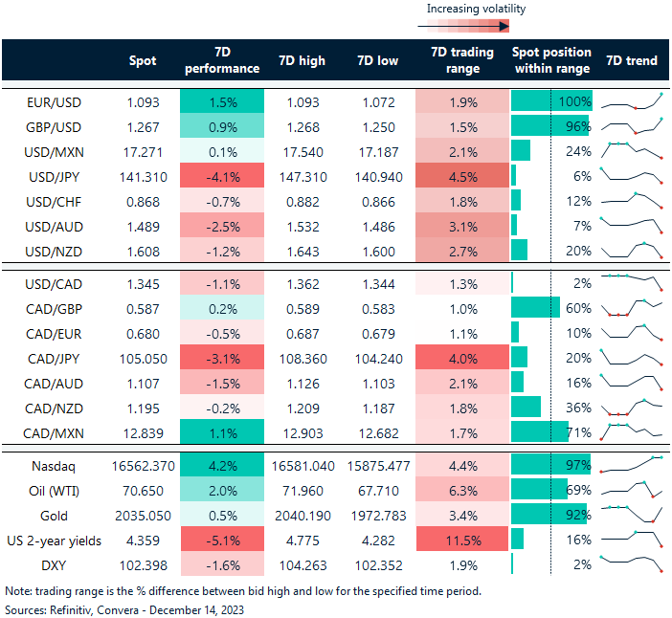
Task: Select the Oil (WTI) trend sparkline
Action: (631, 489)
